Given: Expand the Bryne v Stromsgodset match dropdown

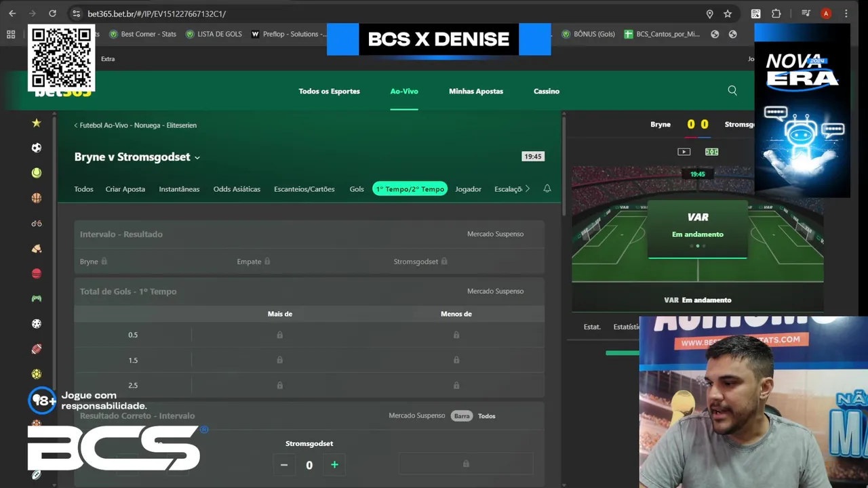Looking at the screenshot, I should [197, 157].
